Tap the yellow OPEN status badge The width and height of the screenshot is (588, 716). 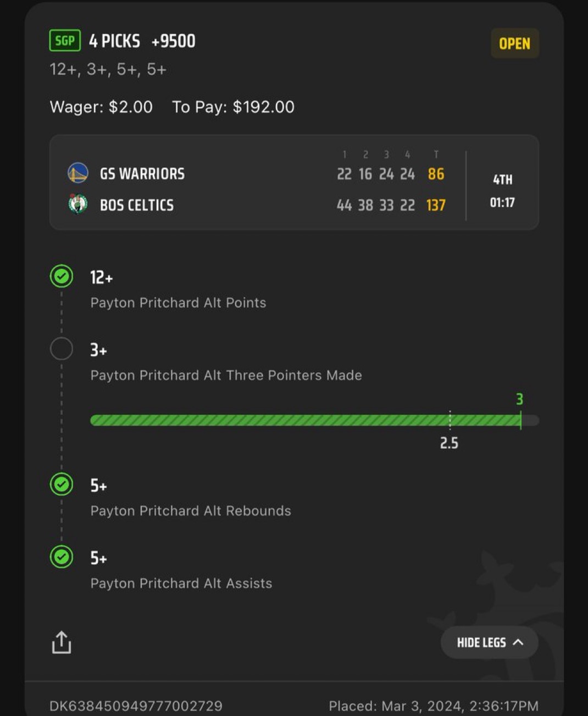click(515, 43)
